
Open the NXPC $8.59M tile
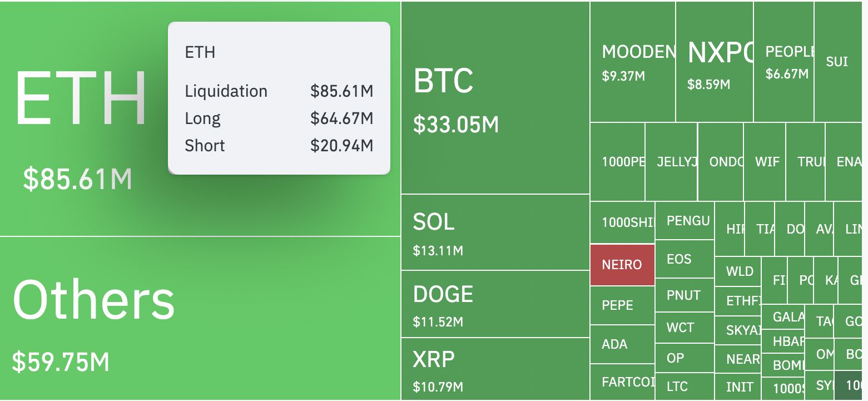tap(715, 62)
